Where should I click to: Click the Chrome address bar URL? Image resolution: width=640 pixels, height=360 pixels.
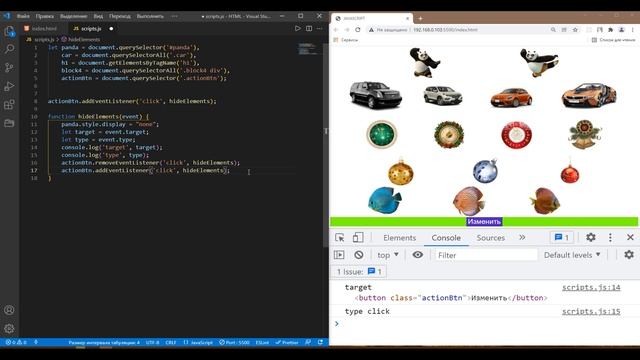click(x=445, y=30)
